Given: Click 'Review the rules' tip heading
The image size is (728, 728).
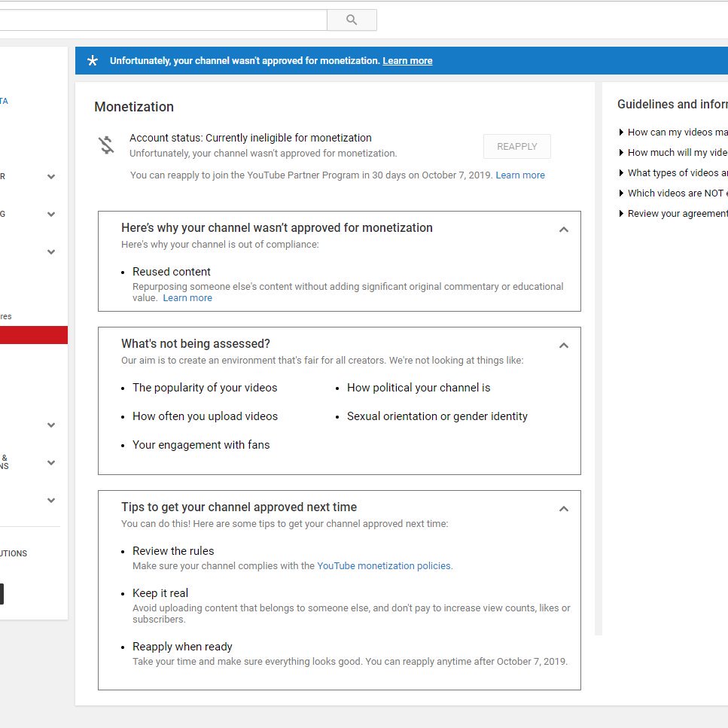Looking at the screenshot, I should point(173,551).
